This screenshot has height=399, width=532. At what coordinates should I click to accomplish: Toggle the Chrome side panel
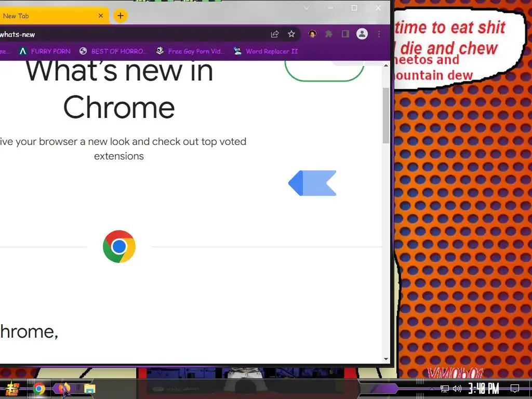(345, 34)
